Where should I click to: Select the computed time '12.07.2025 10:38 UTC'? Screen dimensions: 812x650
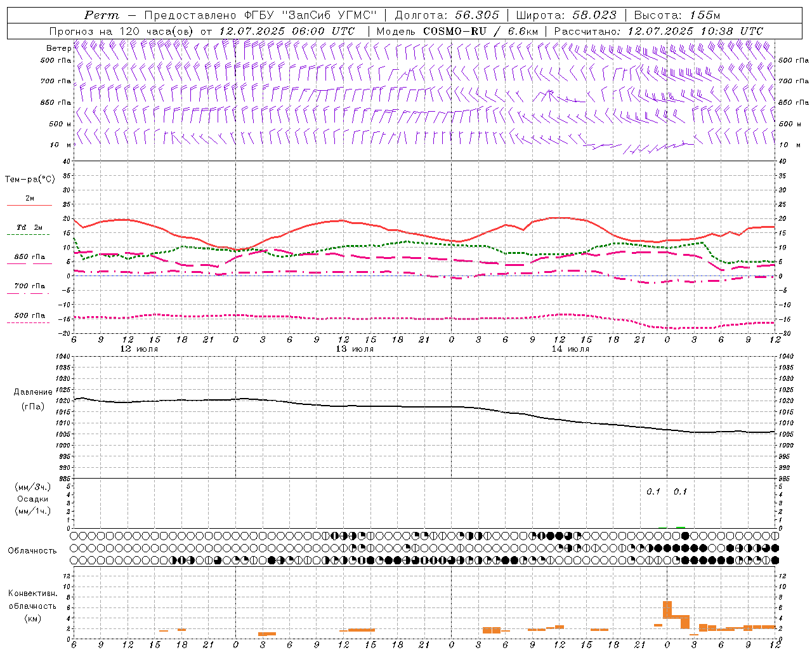pyautogui.click(x=695, y=31)
